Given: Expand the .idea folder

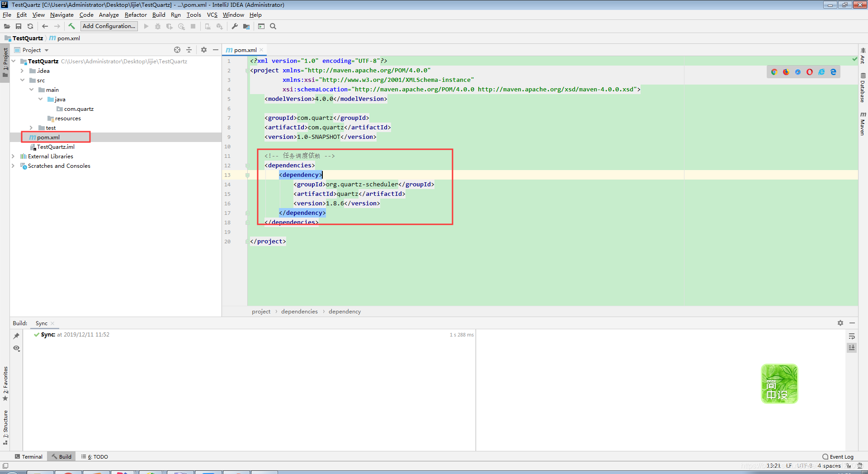Looking at the screenshot, I should click(22, 71).
